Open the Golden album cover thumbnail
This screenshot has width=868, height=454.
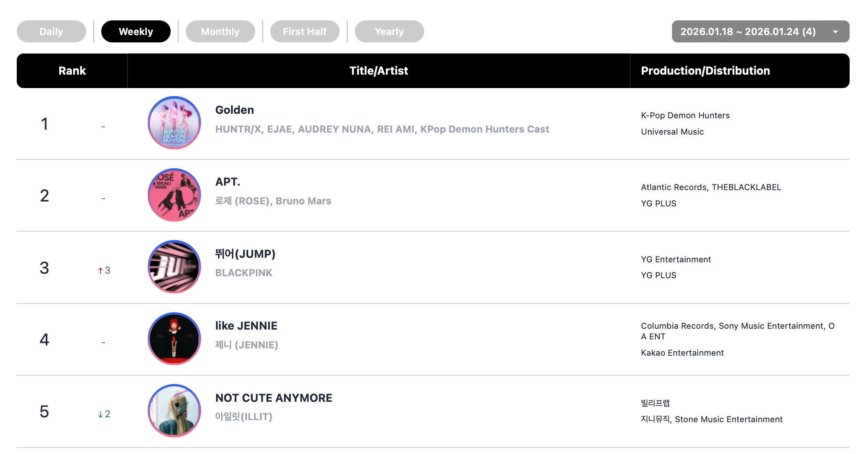pyautogui.click(x=174, y=123)
